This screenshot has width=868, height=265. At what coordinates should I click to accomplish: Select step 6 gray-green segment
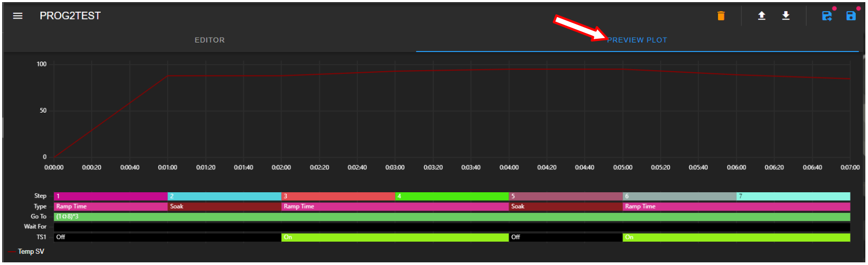tap(680, 196)
